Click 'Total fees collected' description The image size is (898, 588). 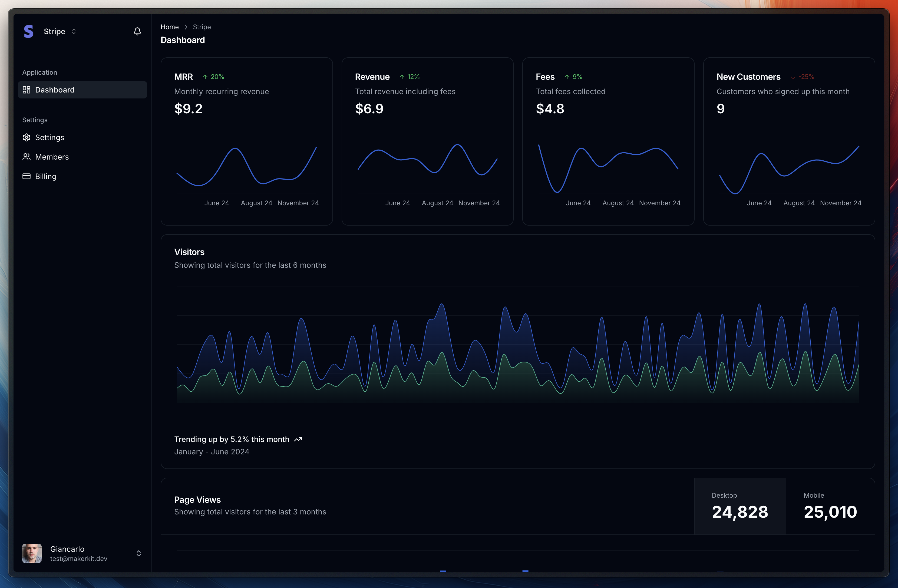point(570,92)
